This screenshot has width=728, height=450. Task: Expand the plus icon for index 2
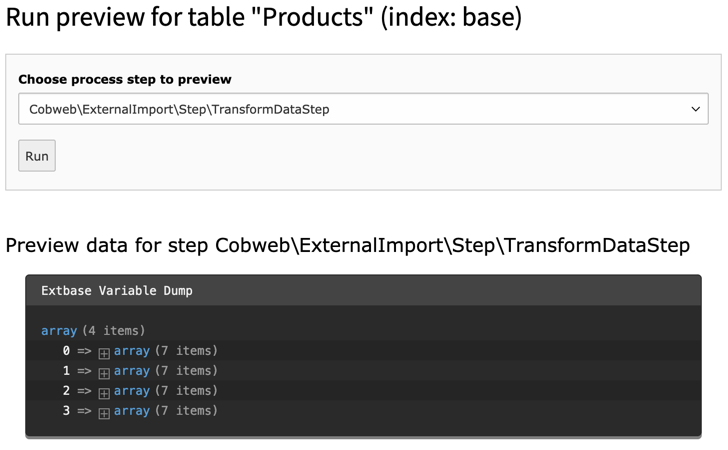(104, 393)
